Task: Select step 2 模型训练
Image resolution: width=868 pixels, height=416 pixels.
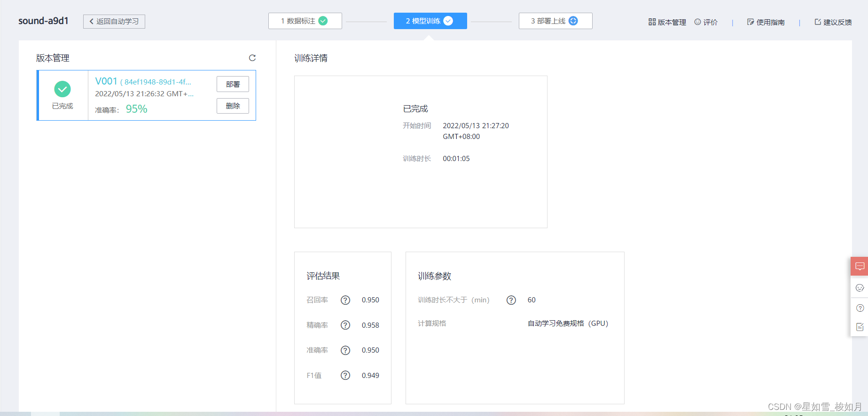Action: [x=430, y=21]
